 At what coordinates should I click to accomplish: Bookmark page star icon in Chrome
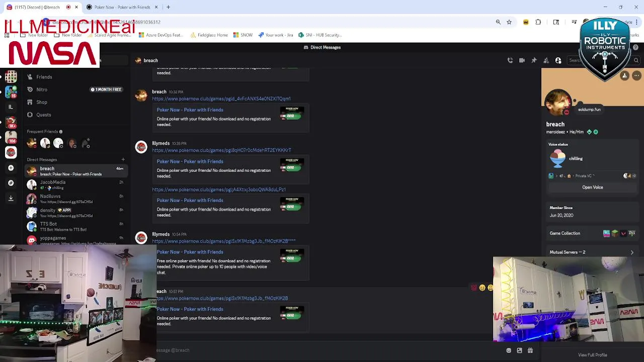(509, 22)
